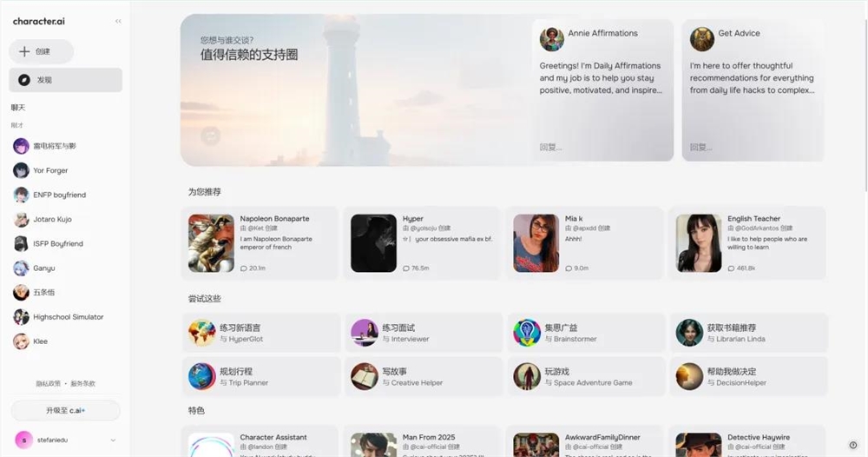
Task: Select 帮助我做决定 with DecisionHelper
Action: (x=748, y=377)
